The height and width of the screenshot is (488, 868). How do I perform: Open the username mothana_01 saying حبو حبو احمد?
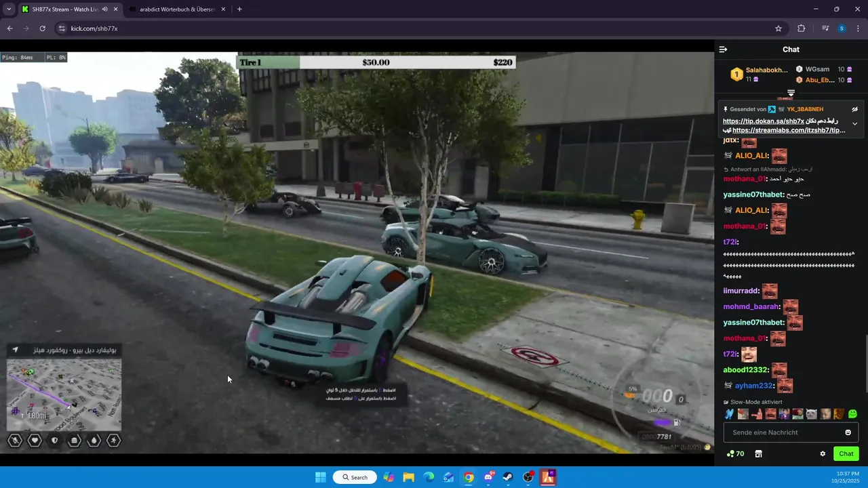pyautogui.click(x=745, y=179)
